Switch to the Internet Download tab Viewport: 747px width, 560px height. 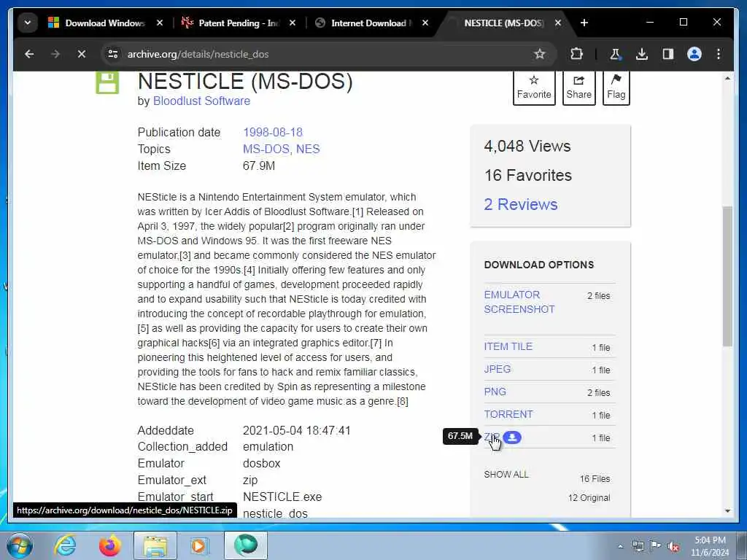[371, 23]
